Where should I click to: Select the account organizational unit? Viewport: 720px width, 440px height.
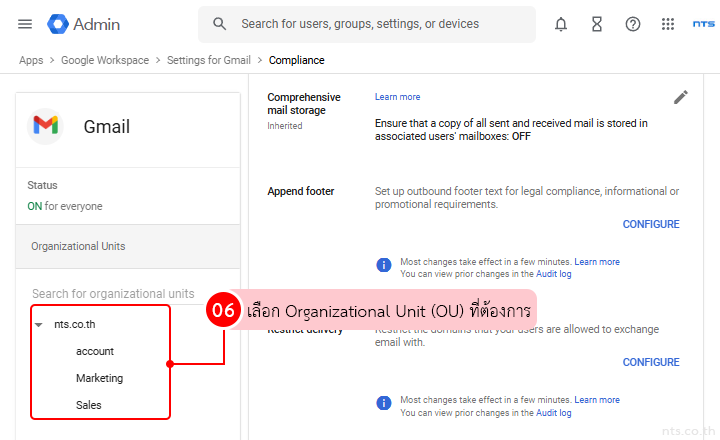click(95, 351)
